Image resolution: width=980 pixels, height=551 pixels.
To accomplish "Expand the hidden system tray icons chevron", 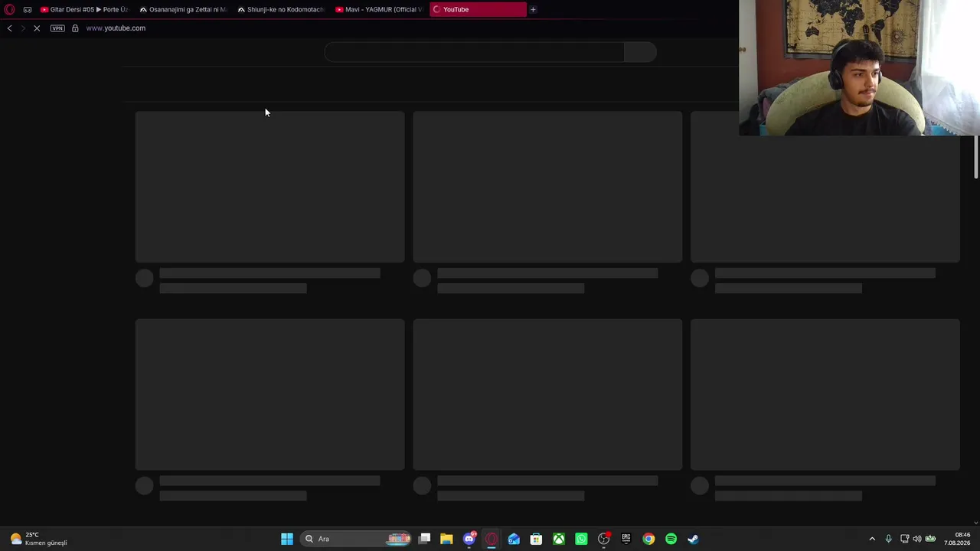I will [872, 539].
